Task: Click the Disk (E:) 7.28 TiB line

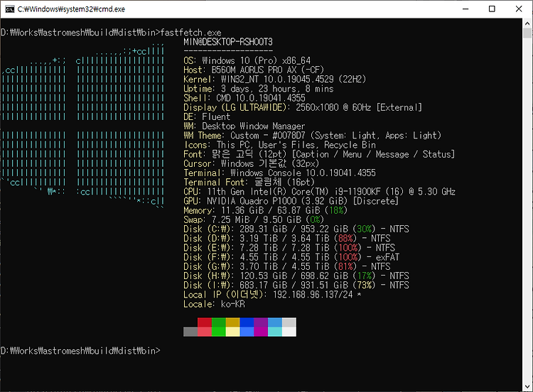Action: 289,248
